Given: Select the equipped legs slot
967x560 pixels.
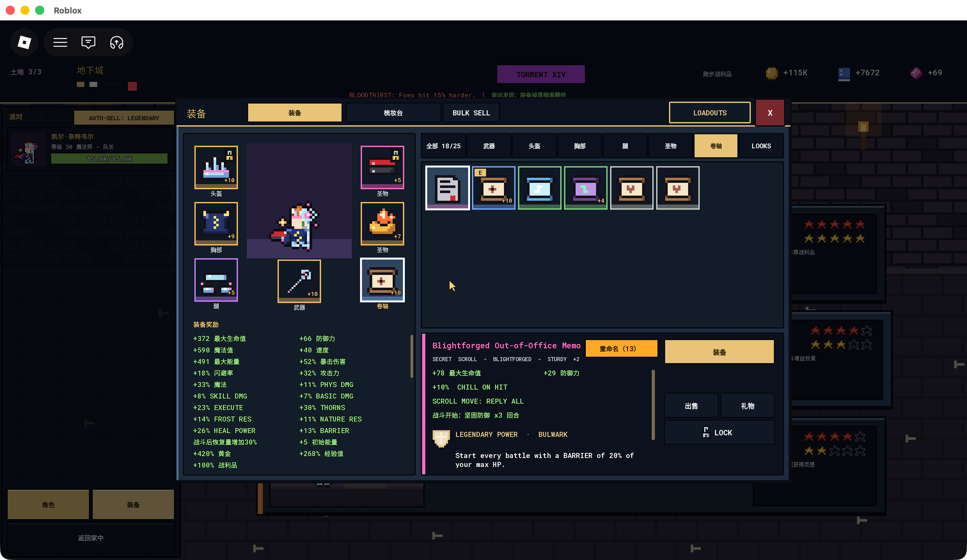Looking at the screenshot, I should click(x=216, y=280).
